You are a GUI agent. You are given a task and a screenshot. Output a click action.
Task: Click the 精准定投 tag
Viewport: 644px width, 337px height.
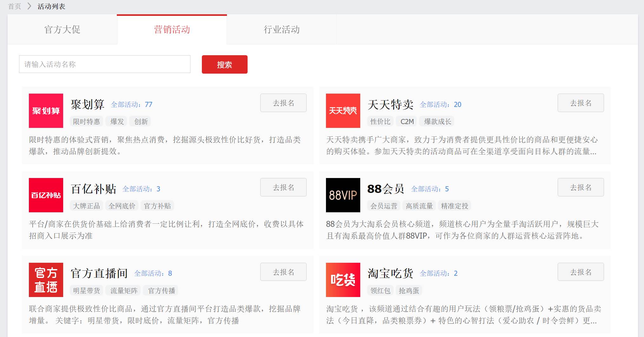coord(455,206)
